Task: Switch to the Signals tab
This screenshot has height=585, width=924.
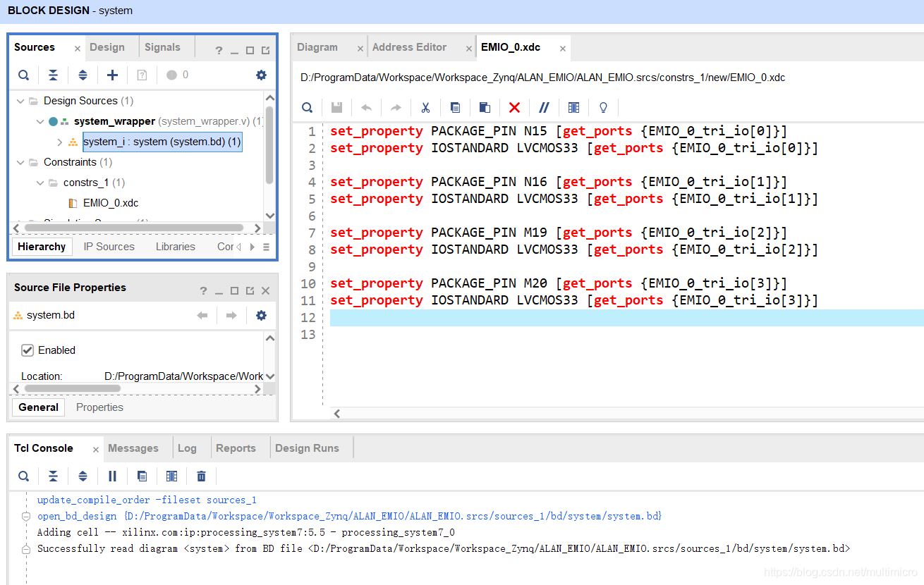Action: [x=162, y=47]
